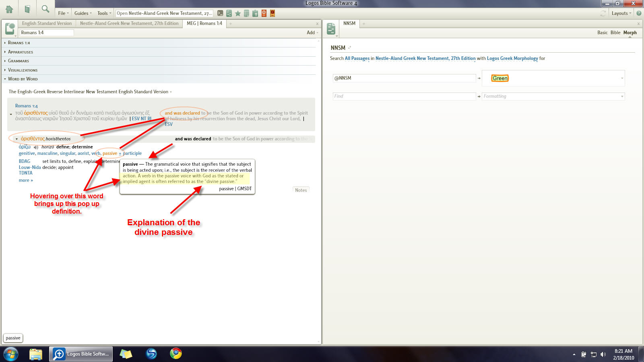644x362 pixels.
Task: Click the more » link
Action: pos(26,180)
